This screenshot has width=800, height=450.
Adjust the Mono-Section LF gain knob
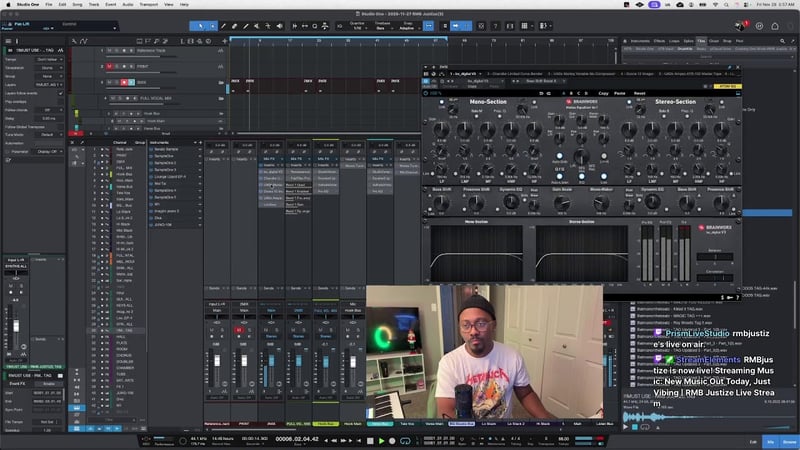coord(440,129)
